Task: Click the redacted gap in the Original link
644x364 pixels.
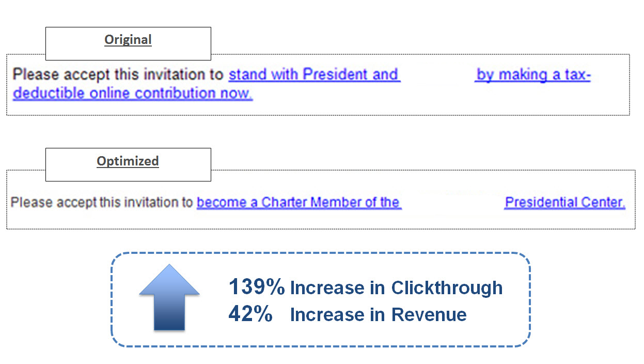Action: 437,75
